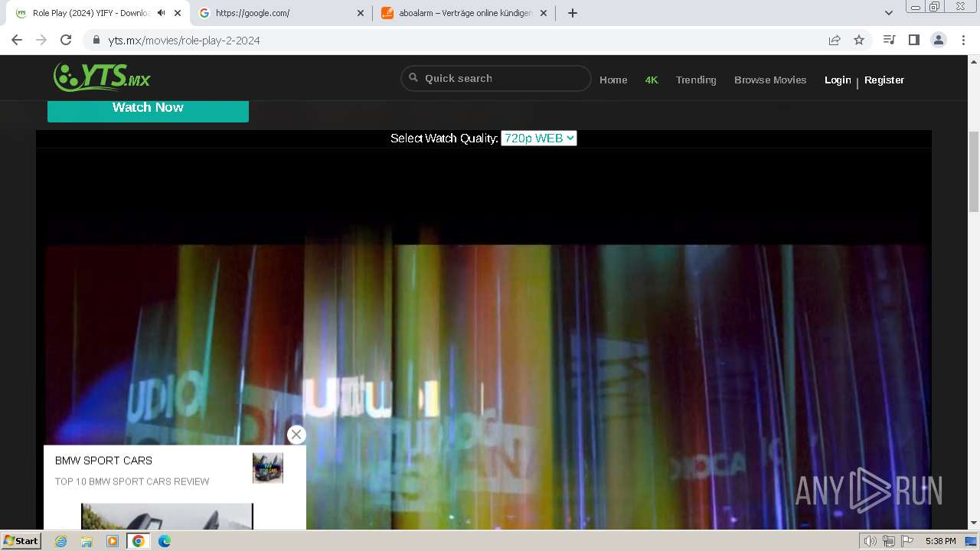Screen dimensions: 980x551
Task: Open the media control icon
Action: pyautogui.click(x=890, y=40)
